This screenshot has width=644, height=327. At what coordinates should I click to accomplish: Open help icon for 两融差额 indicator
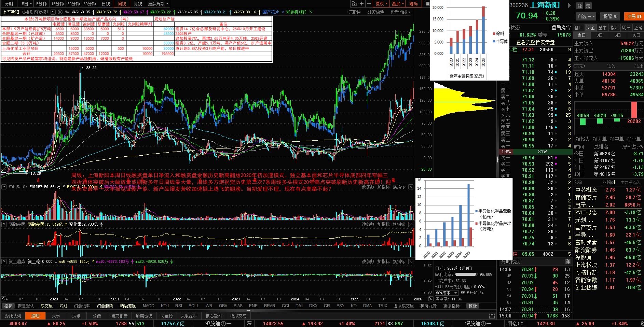(x=4, y=224)
